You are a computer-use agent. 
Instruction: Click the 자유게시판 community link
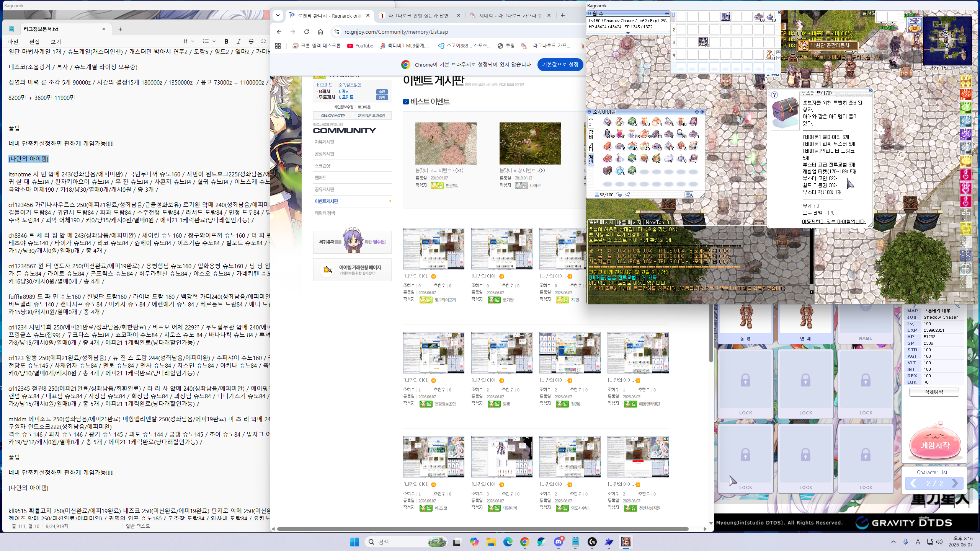[325, 142]
